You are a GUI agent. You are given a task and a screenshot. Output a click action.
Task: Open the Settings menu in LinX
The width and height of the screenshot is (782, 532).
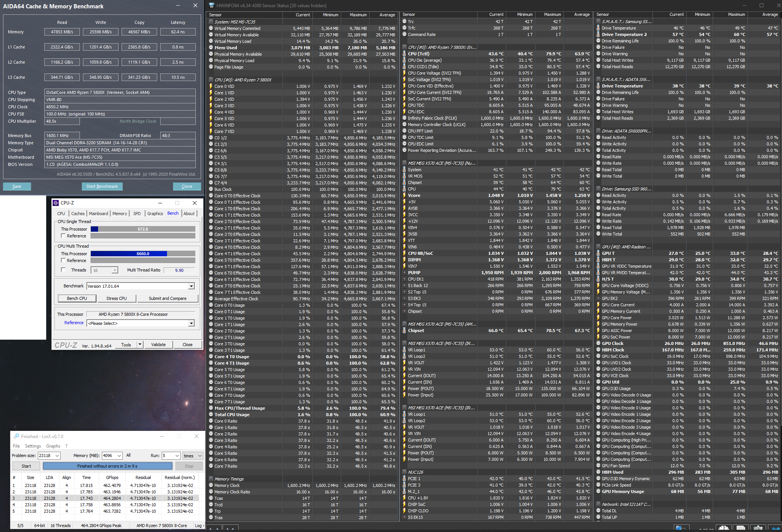tap(33, 446)
